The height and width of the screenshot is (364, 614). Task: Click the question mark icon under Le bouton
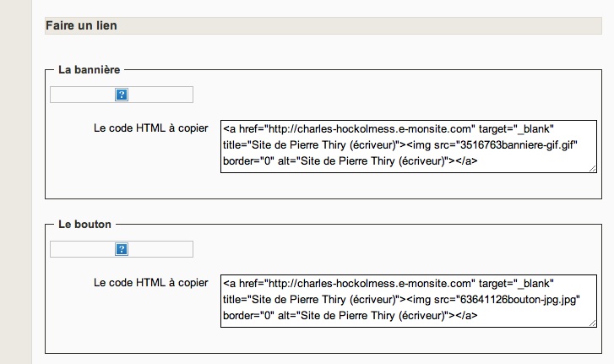(x=122, y=249)
